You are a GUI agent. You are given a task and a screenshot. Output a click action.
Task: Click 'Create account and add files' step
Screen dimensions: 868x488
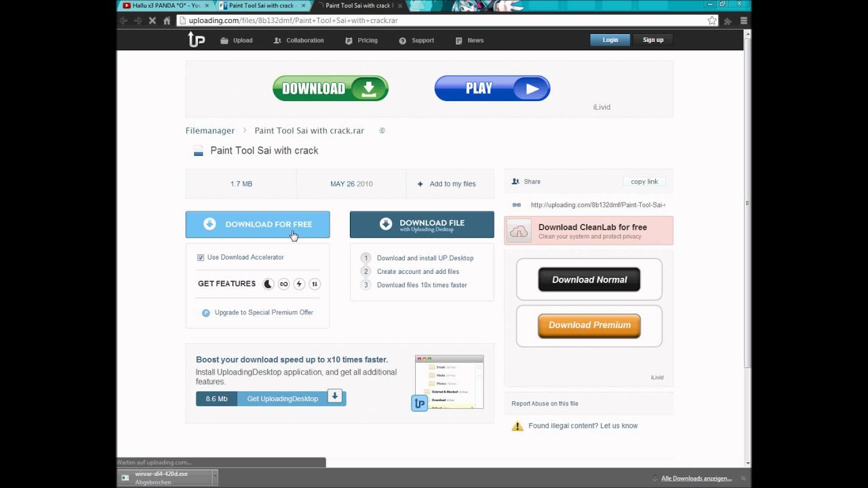click(418, 272)
